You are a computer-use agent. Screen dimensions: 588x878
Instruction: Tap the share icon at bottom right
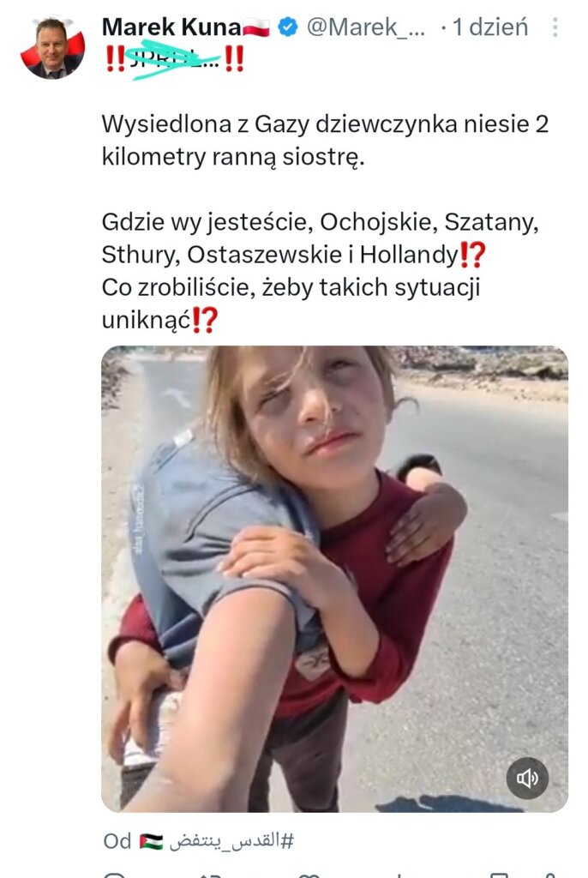point(550,875)
